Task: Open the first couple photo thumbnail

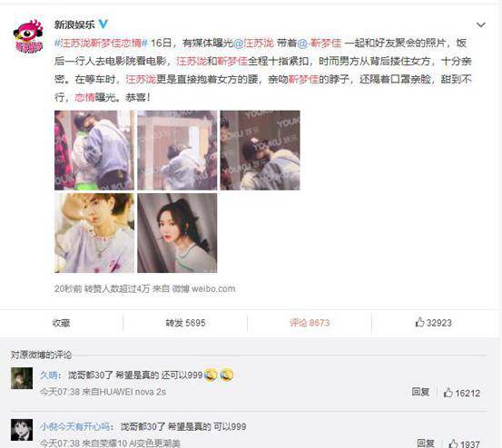Action: [x=94, y=151]
